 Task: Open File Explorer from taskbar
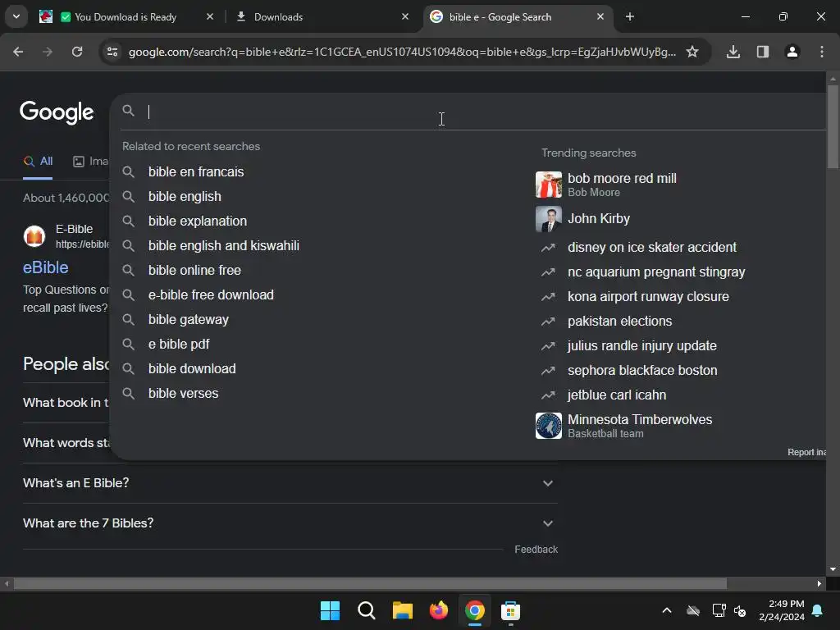[x=402, y=610]
